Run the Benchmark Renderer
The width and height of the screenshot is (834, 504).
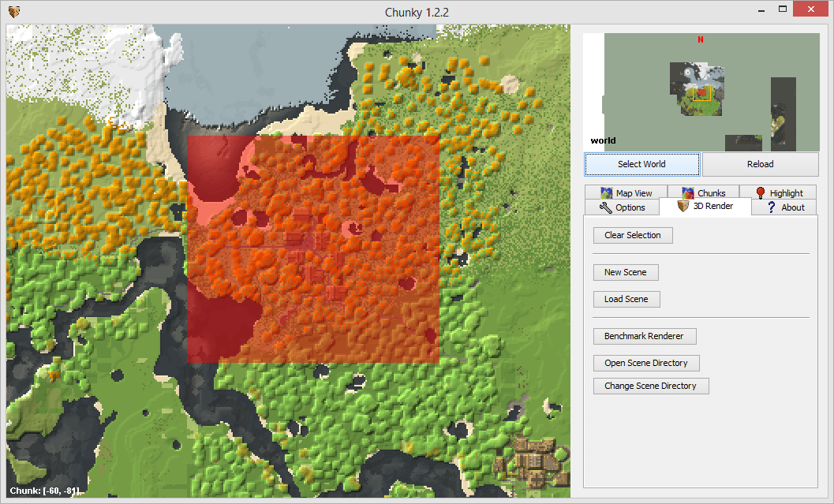[645, 337]
